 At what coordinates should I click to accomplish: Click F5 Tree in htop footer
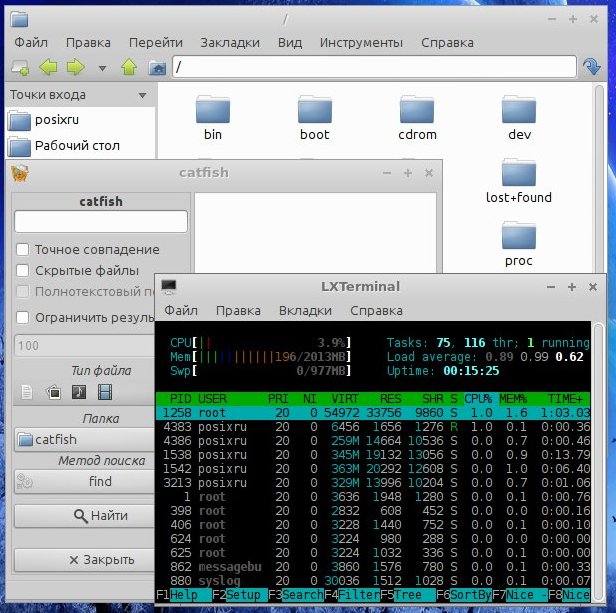pyautogui.click(x=408, y=595)
